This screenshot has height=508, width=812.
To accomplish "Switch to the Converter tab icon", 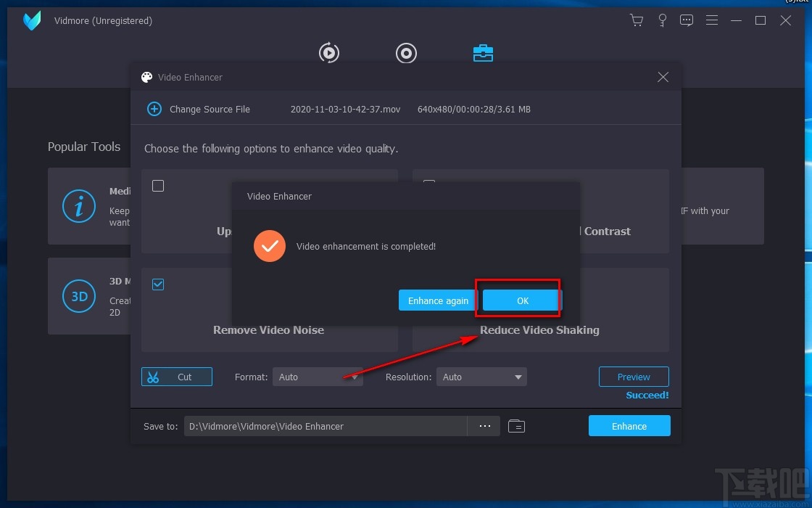I will coord(329,53).
